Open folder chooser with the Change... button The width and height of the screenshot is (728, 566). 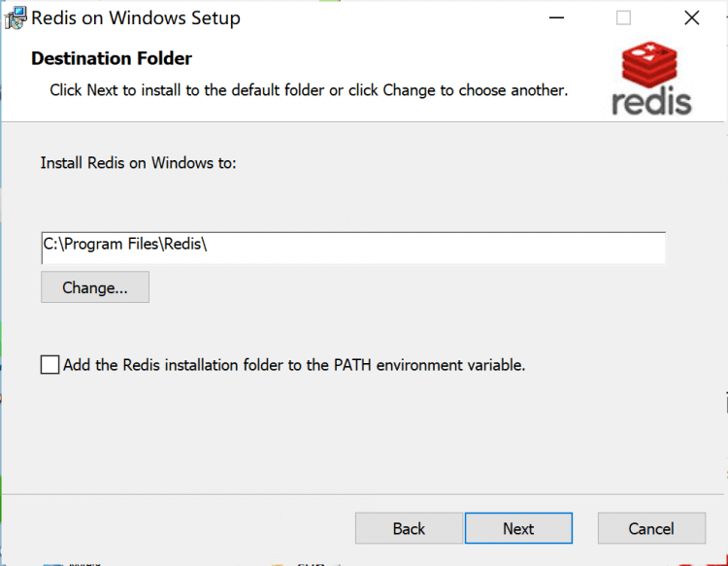95,287
